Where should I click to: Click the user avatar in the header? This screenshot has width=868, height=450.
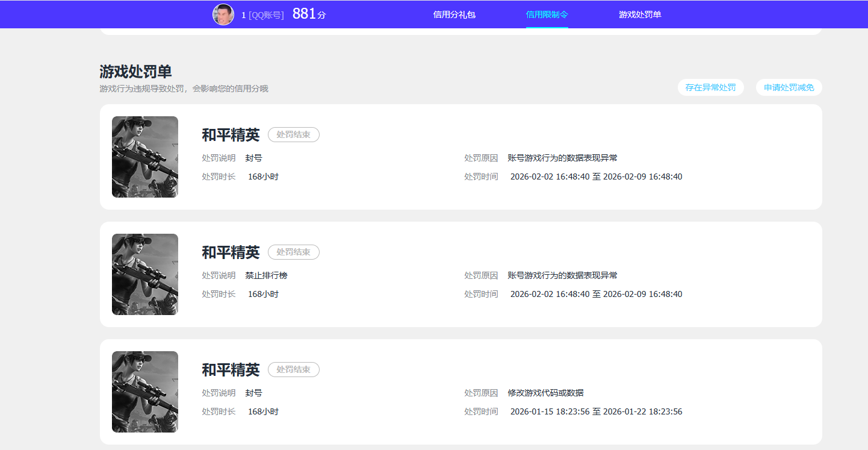click(223, 14)
